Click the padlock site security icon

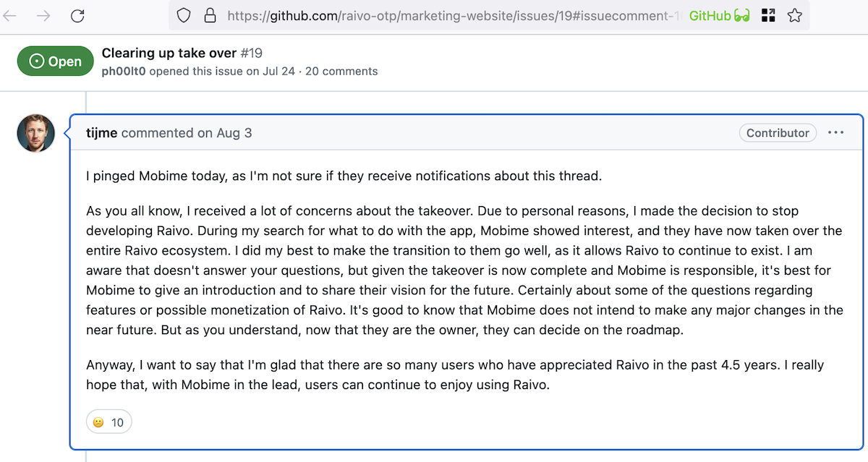pyautogui.click(x=210, y=14)
